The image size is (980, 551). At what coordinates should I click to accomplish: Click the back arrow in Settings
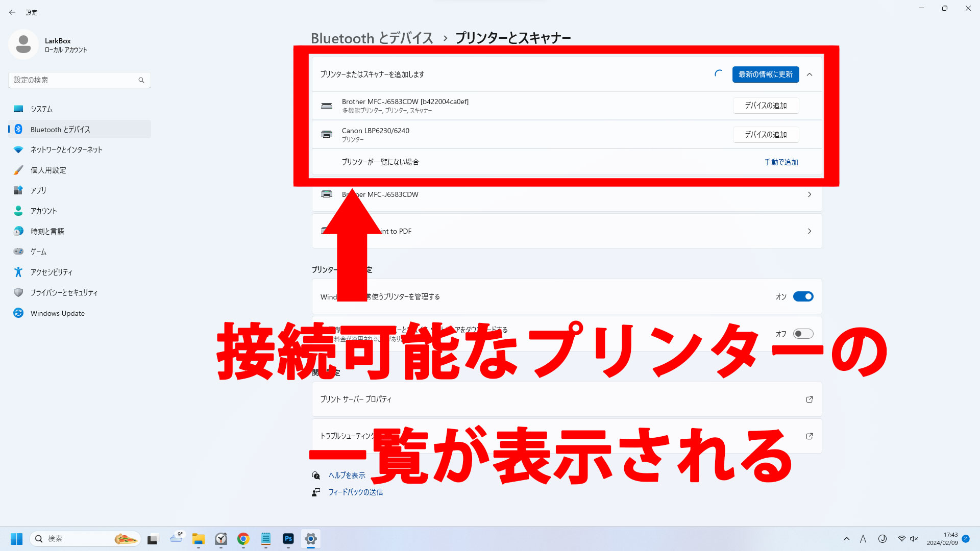(x=12, y=12)
